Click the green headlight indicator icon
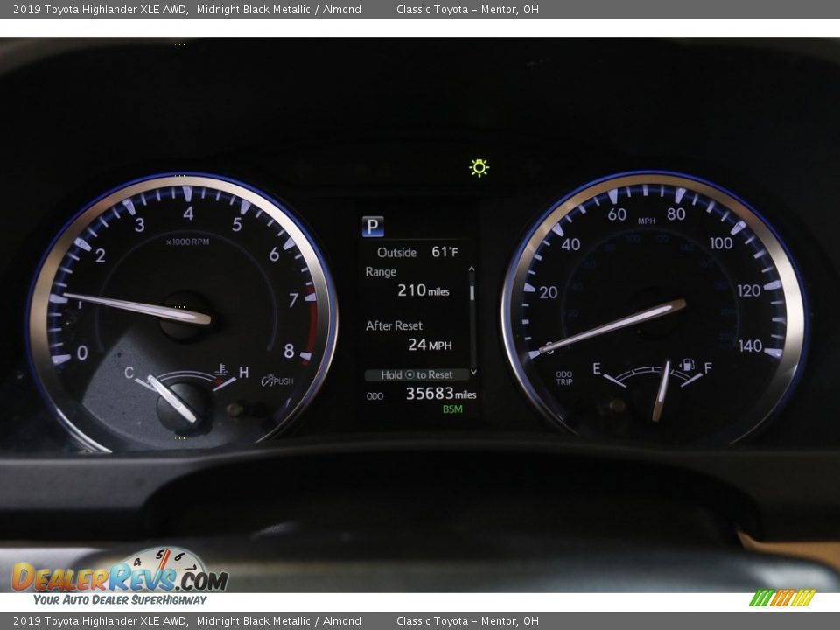The image size is (840, 630). (479, 167)
